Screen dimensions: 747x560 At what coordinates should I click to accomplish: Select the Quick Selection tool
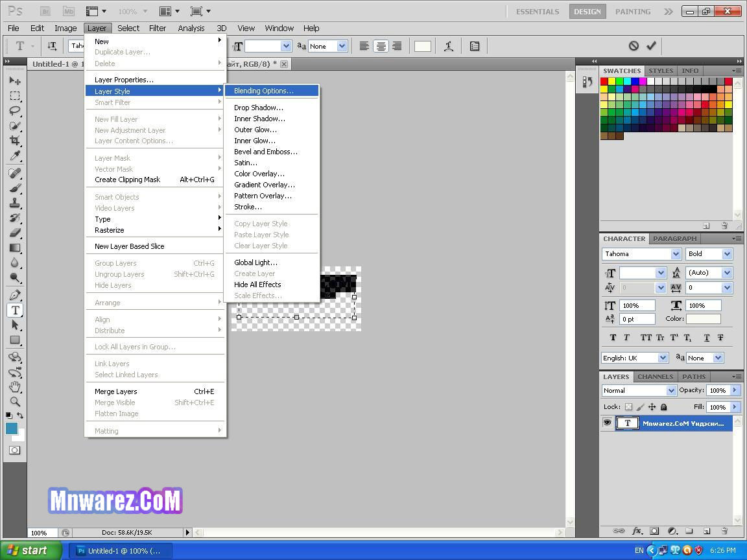15,126
